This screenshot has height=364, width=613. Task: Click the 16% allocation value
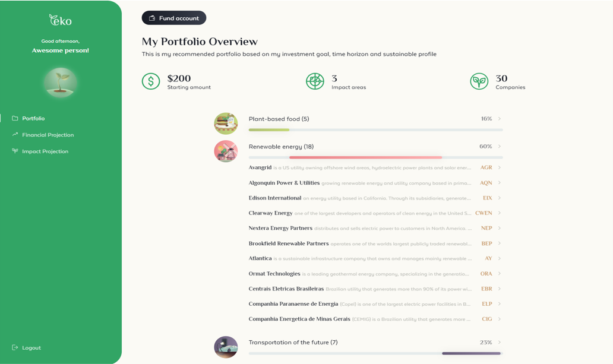486,119
